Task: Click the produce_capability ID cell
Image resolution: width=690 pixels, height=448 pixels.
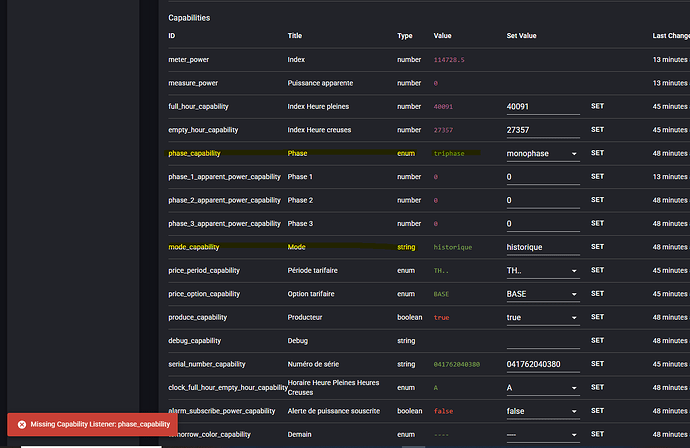Action: [x=197, y=317]
